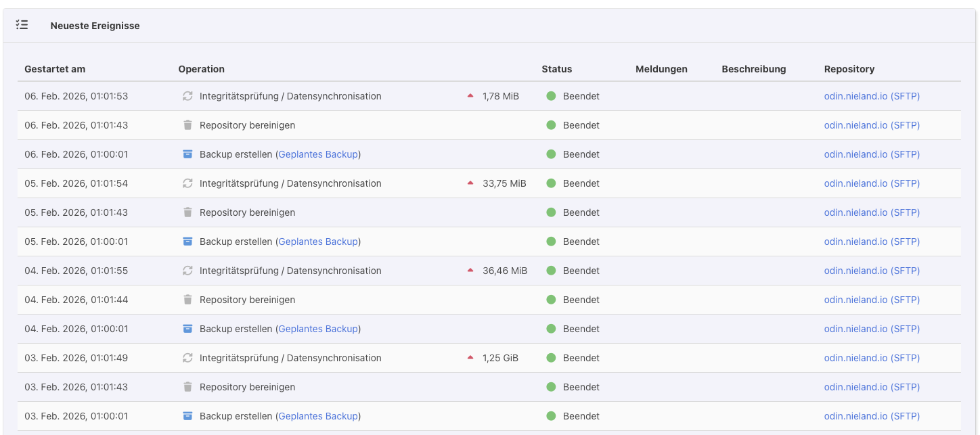The height and width of the screenshot is (435, 980).
Task: Click the Gestartet am column header
Action: click(x=55, y=69)
